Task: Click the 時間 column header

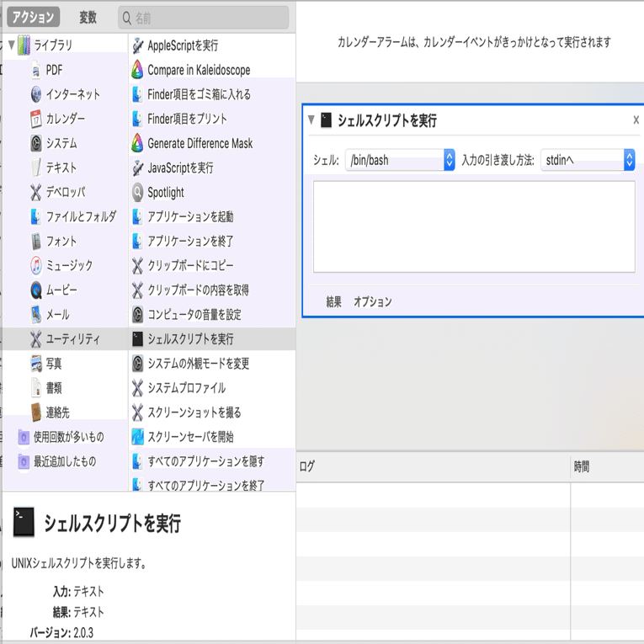Action: [x=608, y=466]
